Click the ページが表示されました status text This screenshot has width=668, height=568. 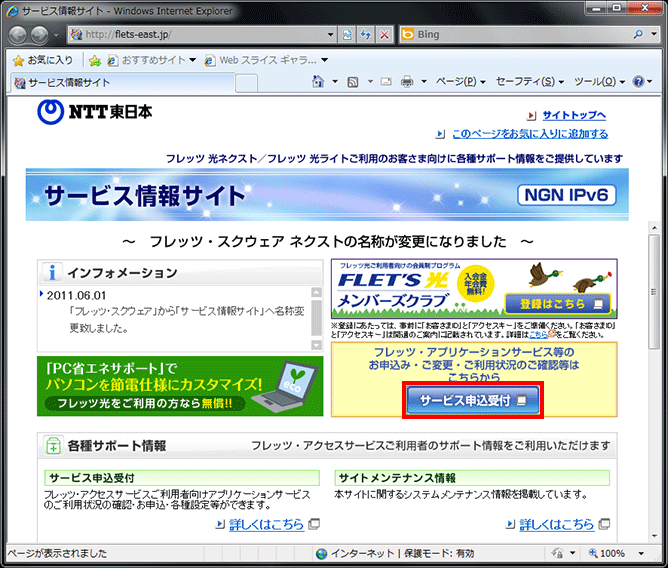tap(57, 554)
